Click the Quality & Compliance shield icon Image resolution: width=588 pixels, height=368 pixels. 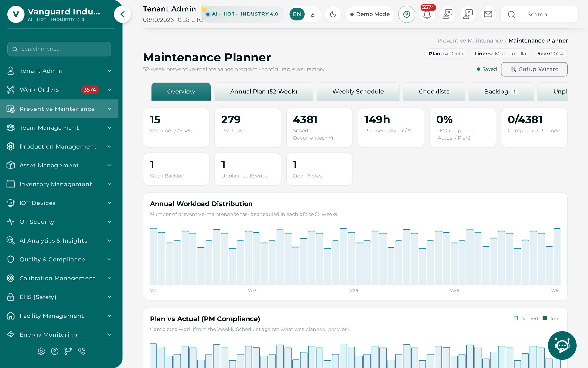pos(11,259)
